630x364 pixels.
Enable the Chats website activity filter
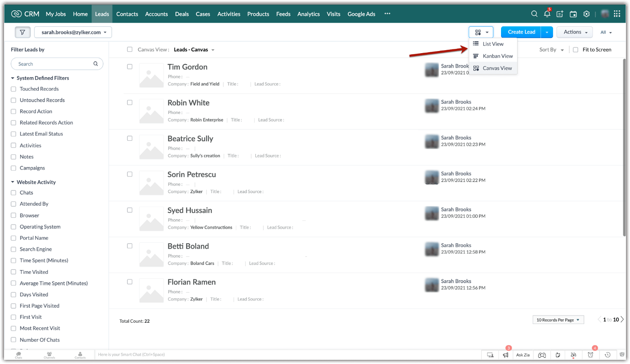13,193
